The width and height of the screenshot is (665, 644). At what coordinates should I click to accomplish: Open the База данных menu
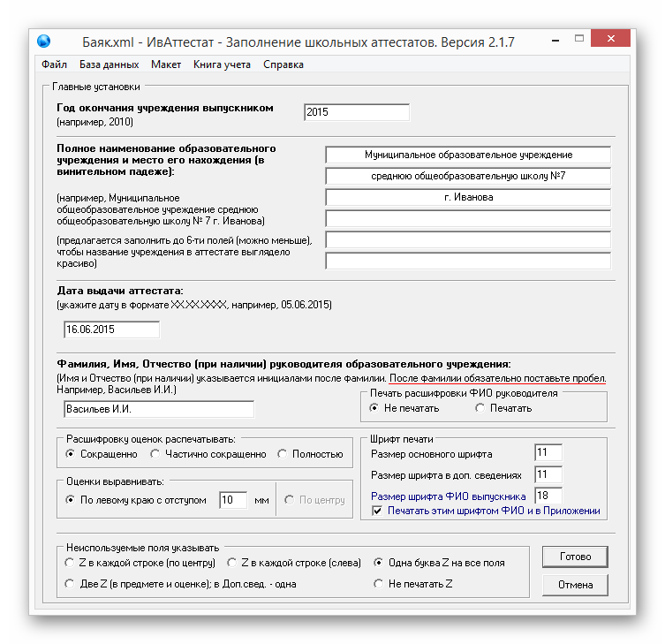point(109,64)
